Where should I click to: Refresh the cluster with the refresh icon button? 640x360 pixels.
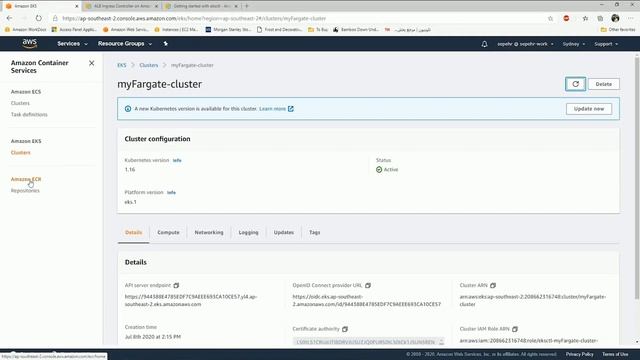(576, 84)
